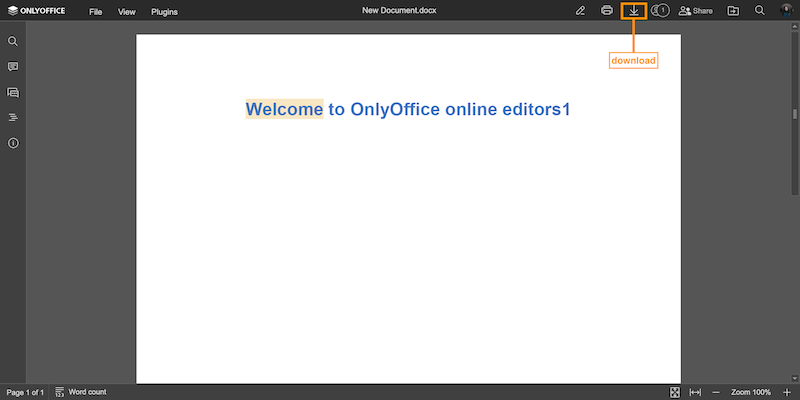800x400 pixels.
Task: Open the connected users list
Action: coord(659,11)
